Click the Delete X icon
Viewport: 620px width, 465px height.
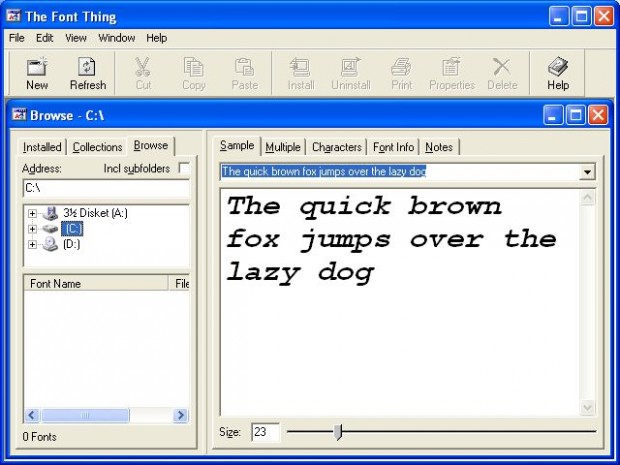pyautogui.click(x=502, y=66)
